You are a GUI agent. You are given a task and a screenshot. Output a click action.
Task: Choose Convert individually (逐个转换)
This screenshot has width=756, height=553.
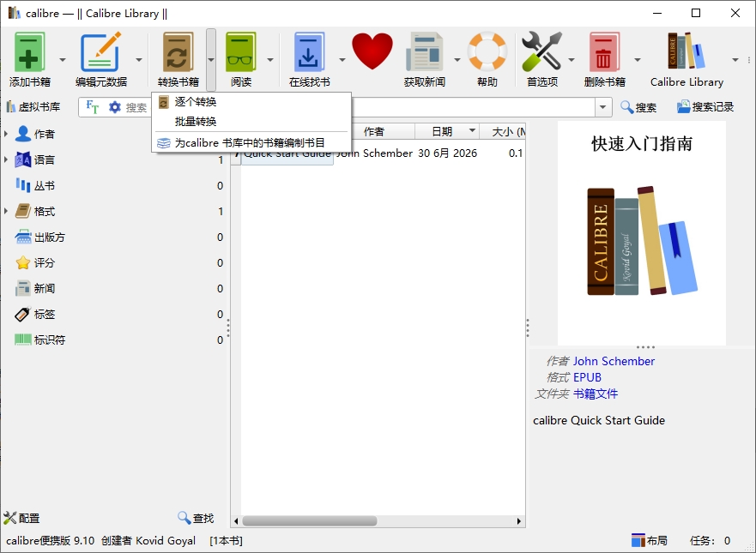(x=251, y=102)
